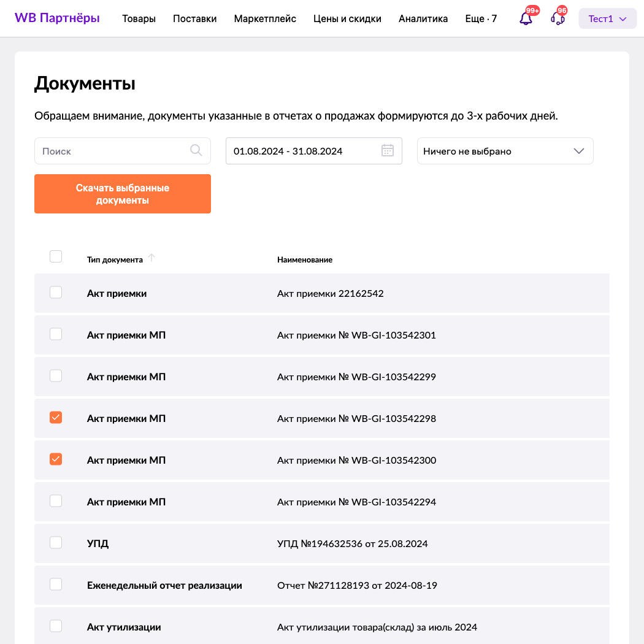The height and width of the screenshot is (644, 644).
Task: Open the Товары menu item
Action: [139, 19]
